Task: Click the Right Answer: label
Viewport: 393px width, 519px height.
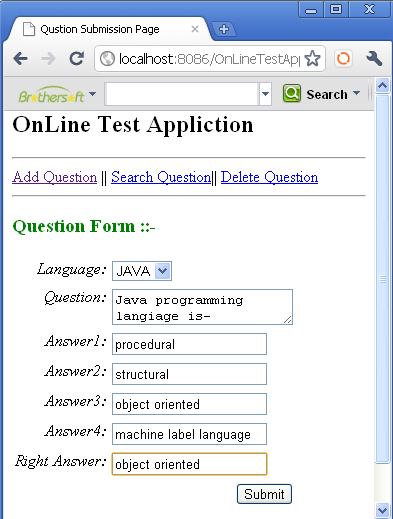Action: (61, 461)
